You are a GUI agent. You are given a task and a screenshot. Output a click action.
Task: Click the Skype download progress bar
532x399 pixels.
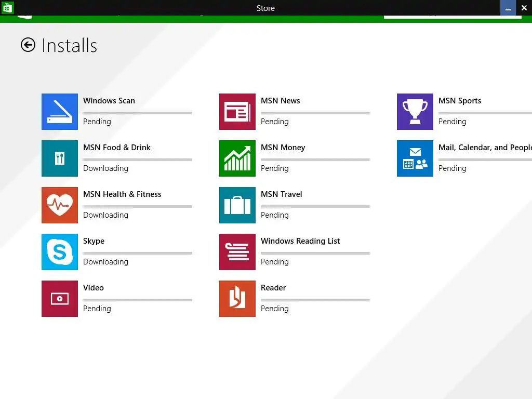click(x=137, y=253)
